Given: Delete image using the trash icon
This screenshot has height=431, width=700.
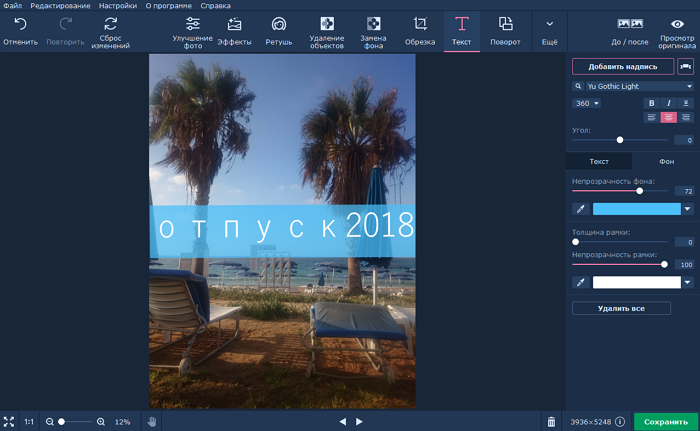Looking at the screenshot, I should click(x=551, y=422).
